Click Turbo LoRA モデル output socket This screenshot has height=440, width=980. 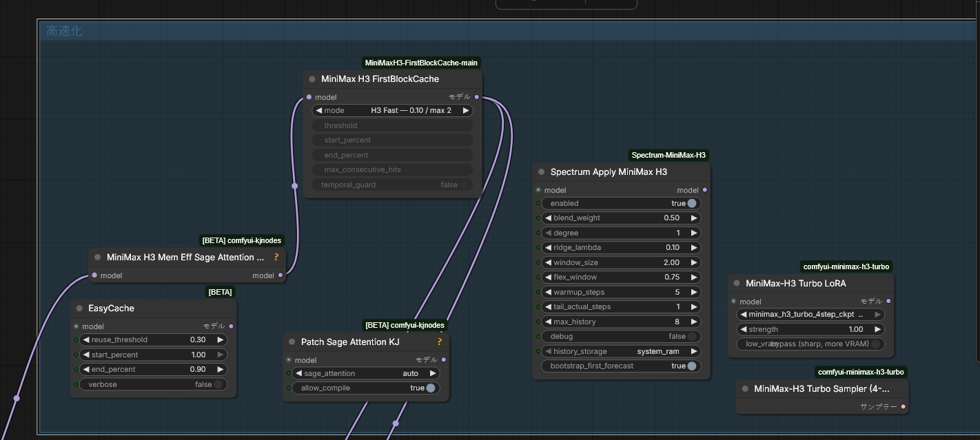(888, 302)
